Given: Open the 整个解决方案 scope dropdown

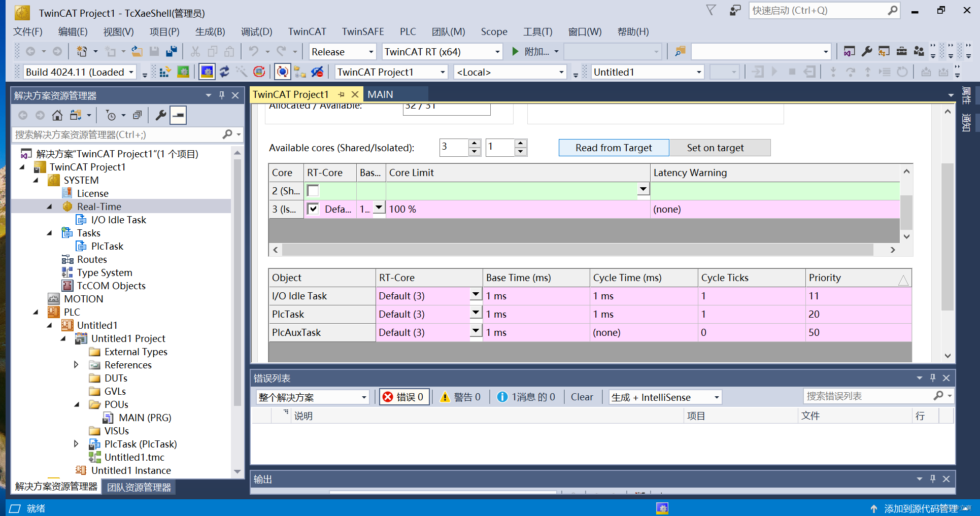Looking at the screenshot, I should 364,397.
